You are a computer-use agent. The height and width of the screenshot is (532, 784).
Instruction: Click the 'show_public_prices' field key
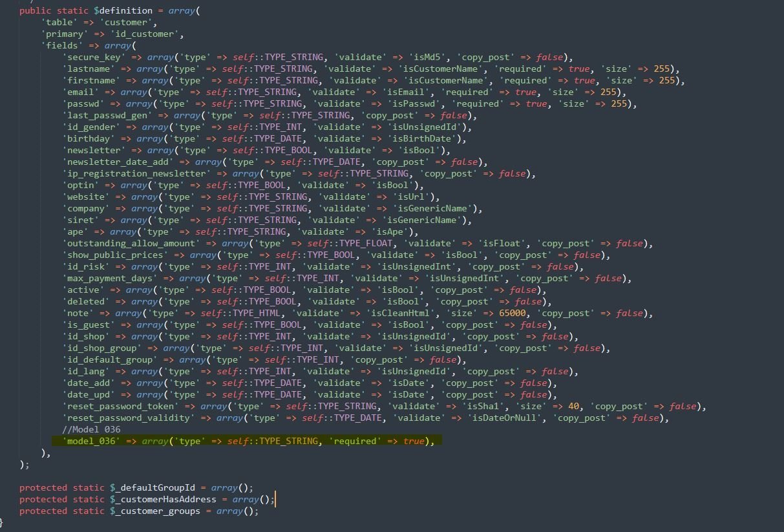(115, 255)
